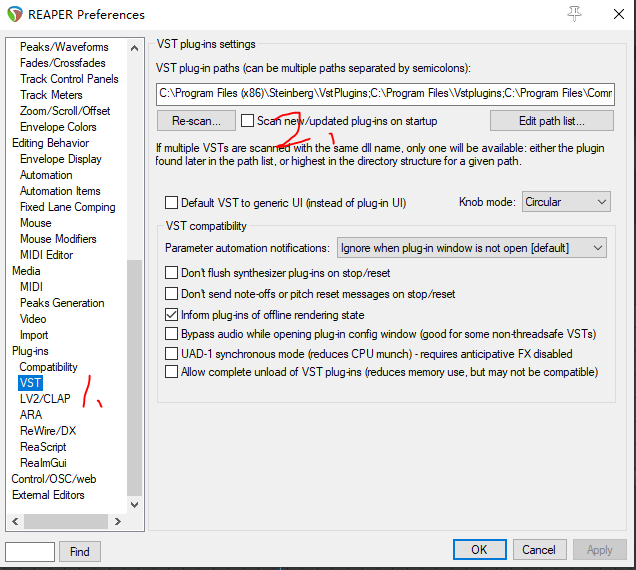Viewport: 636px width, 570px height.
Task: Select External Editors page
Action: (x=48, y=495)
